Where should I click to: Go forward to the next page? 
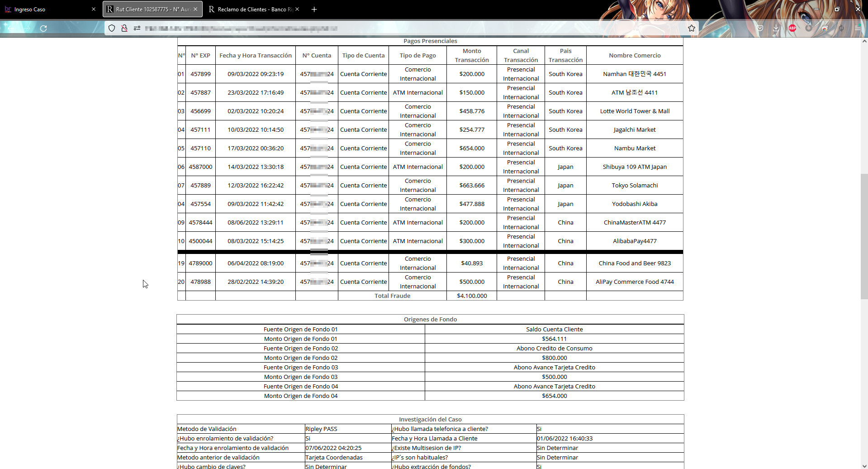pyautogui.click(x=27, y=29)
